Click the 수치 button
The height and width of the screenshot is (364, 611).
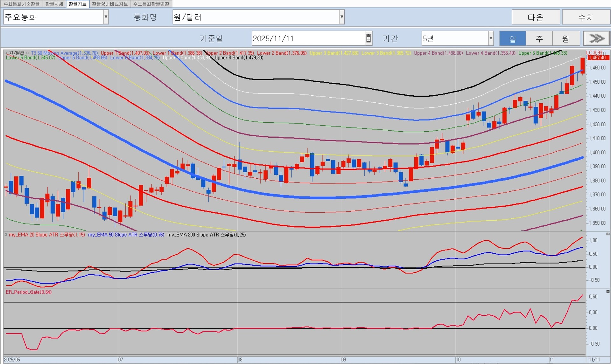tap(586, 17)
